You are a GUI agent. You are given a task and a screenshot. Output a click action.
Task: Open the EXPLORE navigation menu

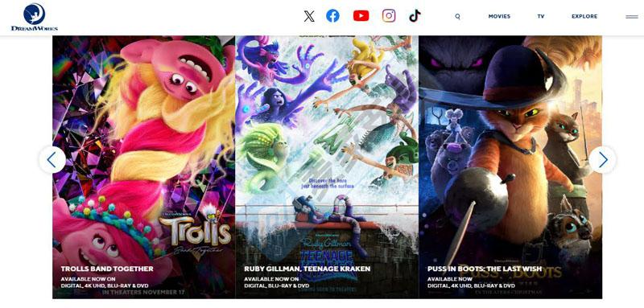click(x=584, y=16)
